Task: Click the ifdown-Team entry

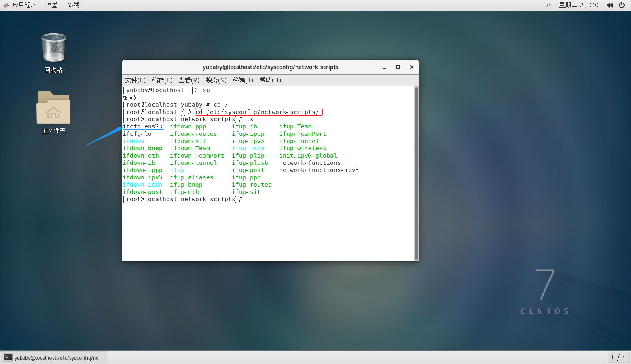Action: pos(190,148)
